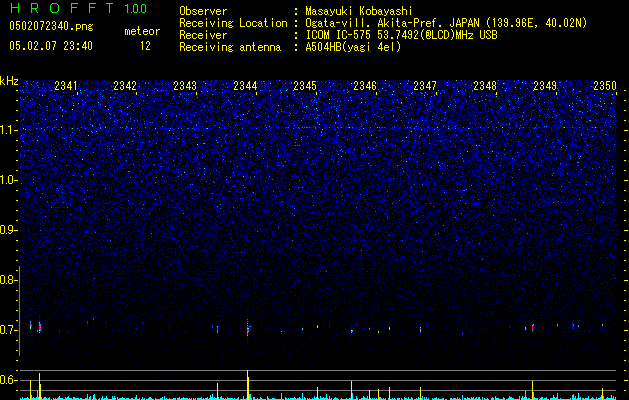
Task: Click the Observer label
Action: (x=203, y=11)
